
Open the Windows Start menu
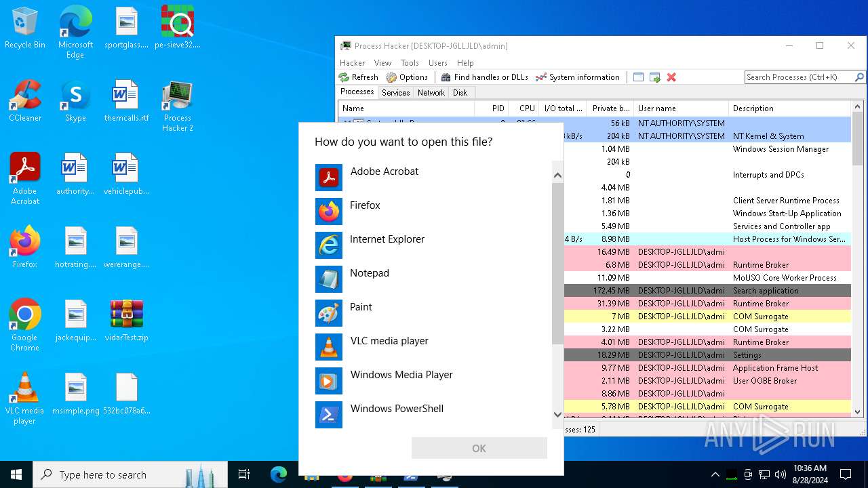pyautogui.click(x=16, y=474)
